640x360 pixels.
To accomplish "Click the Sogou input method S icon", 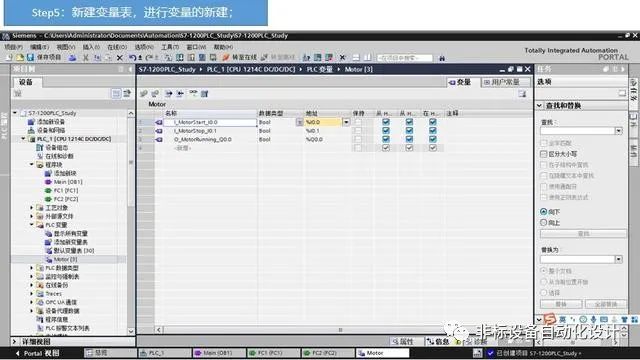I will [550, 319].
